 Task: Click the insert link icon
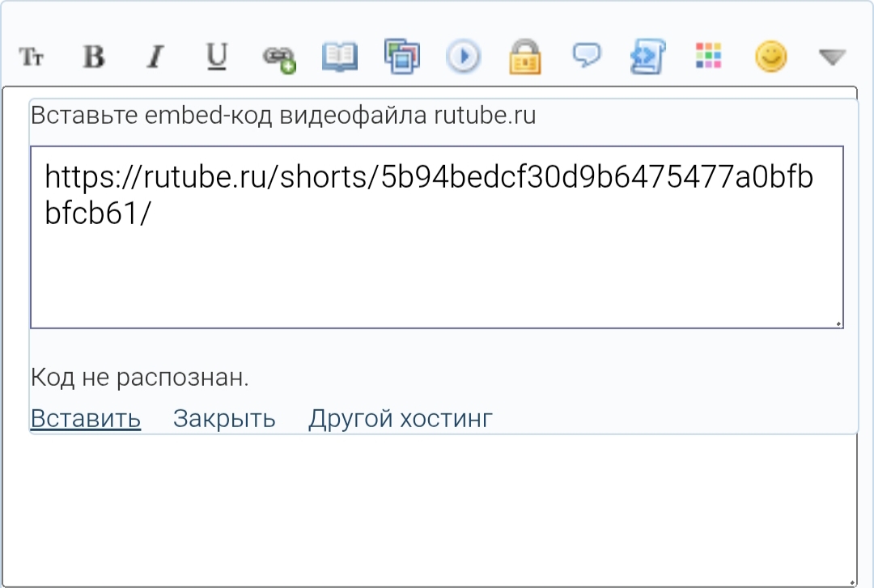point(278,58)
